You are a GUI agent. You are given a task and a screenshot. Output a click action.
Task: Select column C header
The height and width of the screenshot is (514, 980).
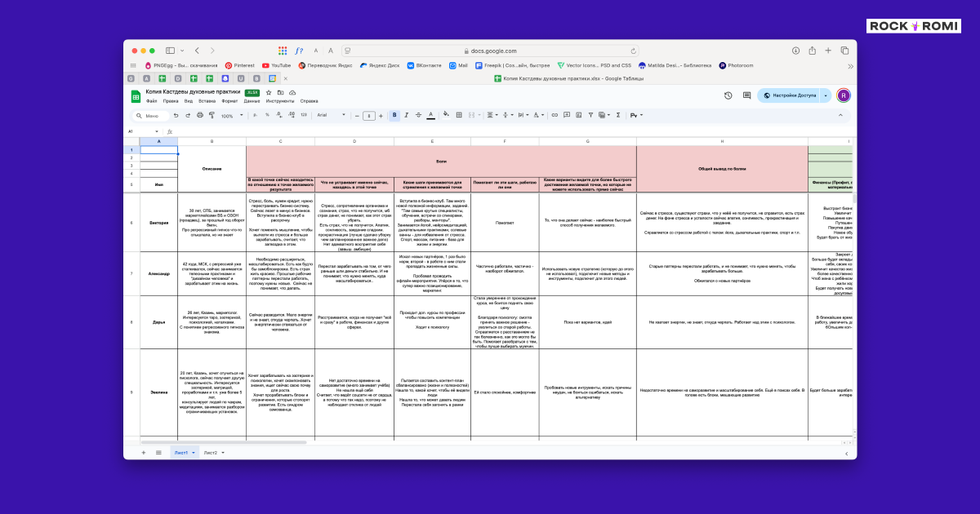click(x=280, y=141)
